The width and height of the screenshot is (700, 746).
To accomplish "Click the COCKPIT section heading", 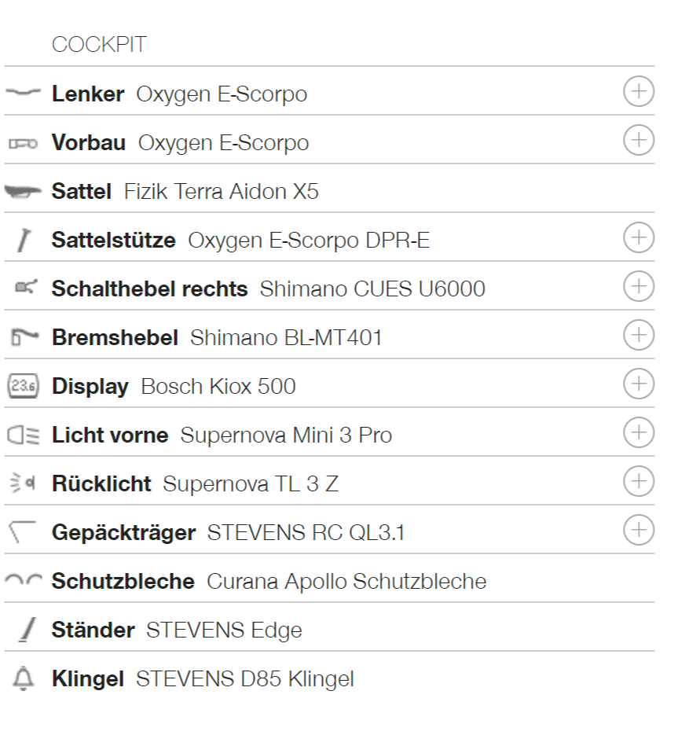I will [99, 45].
